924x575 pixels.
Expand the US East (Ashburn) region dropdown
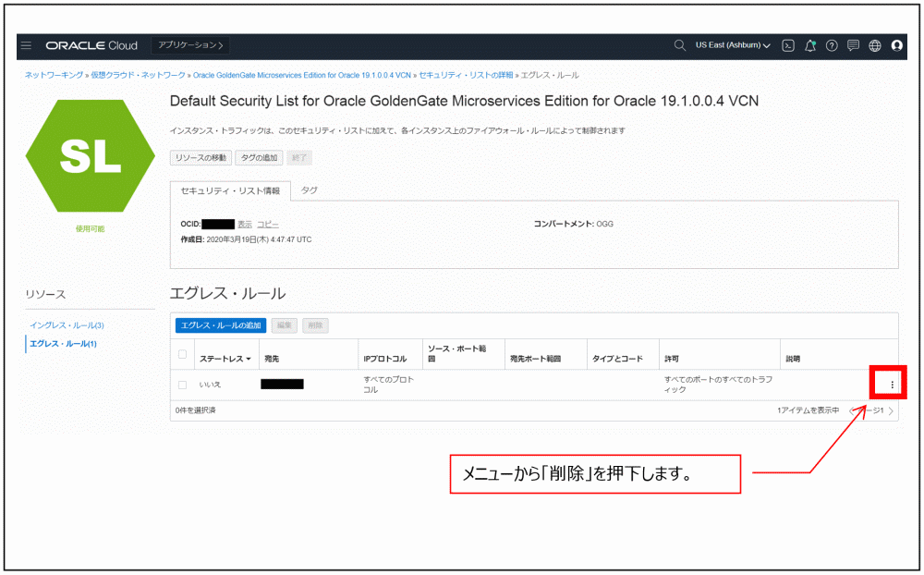tap(733, 45)
